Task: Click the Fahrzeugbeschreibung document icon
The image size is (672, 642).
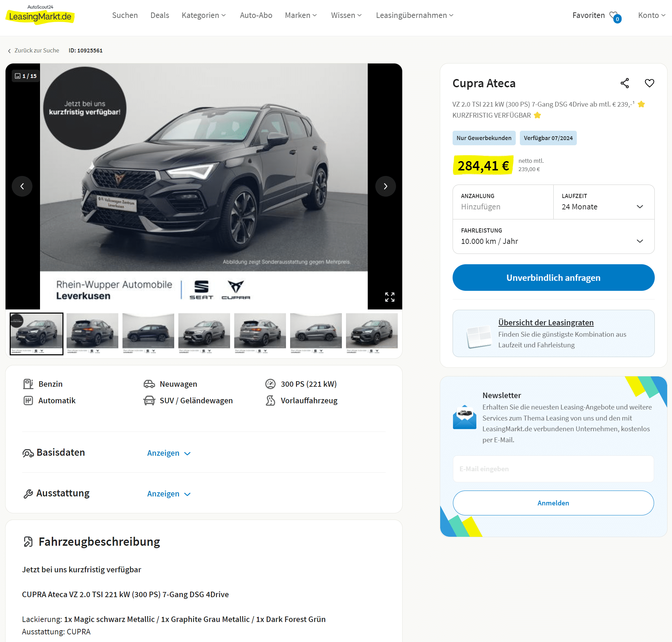Action: [28, 542]
